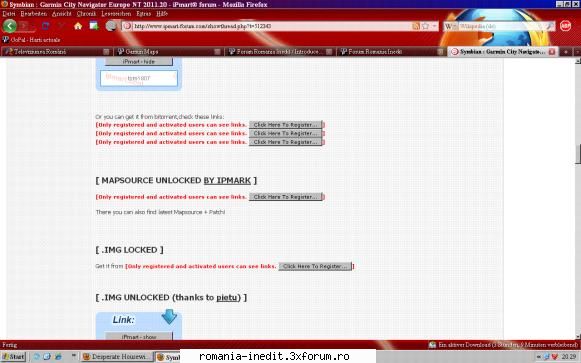Open the Extras menu

click(x=144, y=14)
